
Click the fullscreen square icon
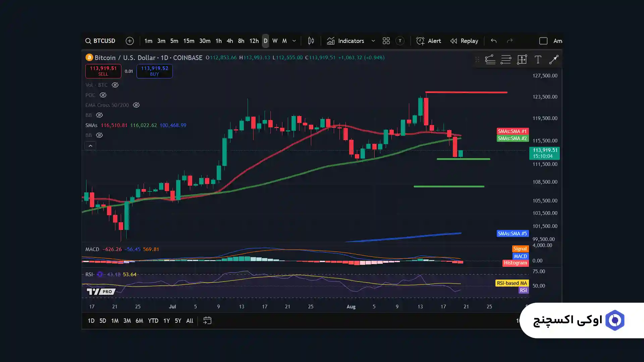point(543,41)
